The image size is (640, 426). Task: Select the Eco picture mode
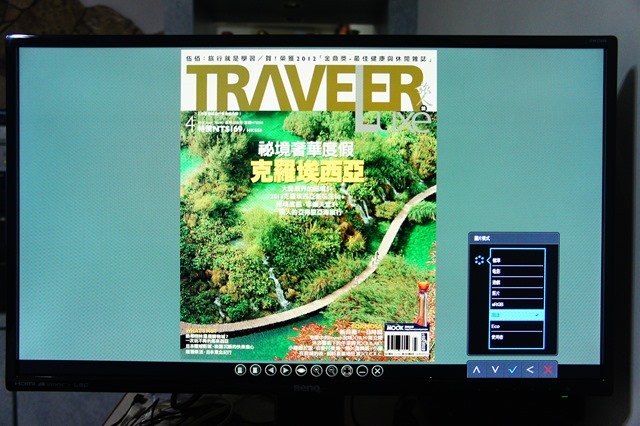tap(517, 326)
